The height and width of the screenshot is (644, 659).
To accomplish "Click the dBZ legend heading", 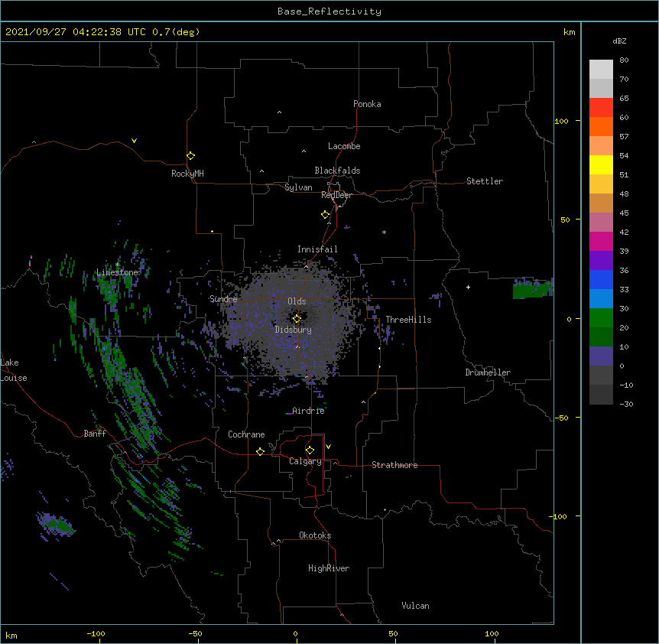I will pyautogui.click(x=619, y=41).
